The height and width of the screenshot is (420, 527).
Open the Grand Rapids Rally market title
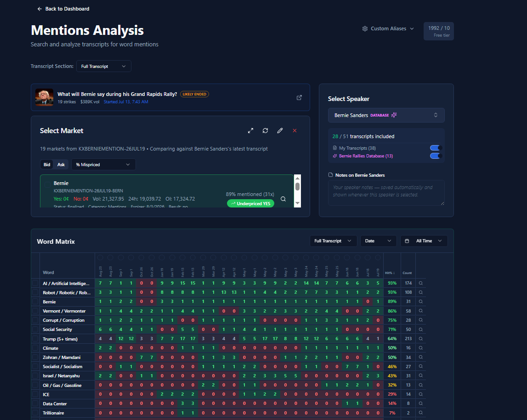[117, 94]
